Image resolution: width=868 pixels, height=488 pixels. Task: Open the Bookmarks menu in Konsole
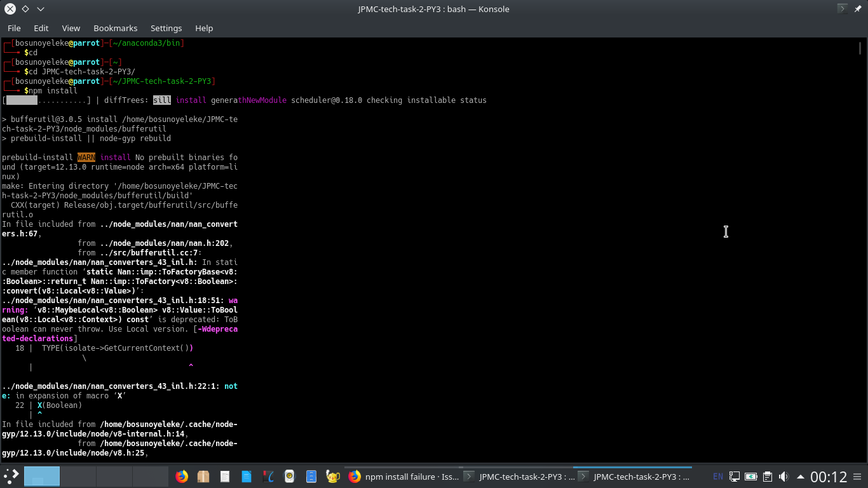115,28
